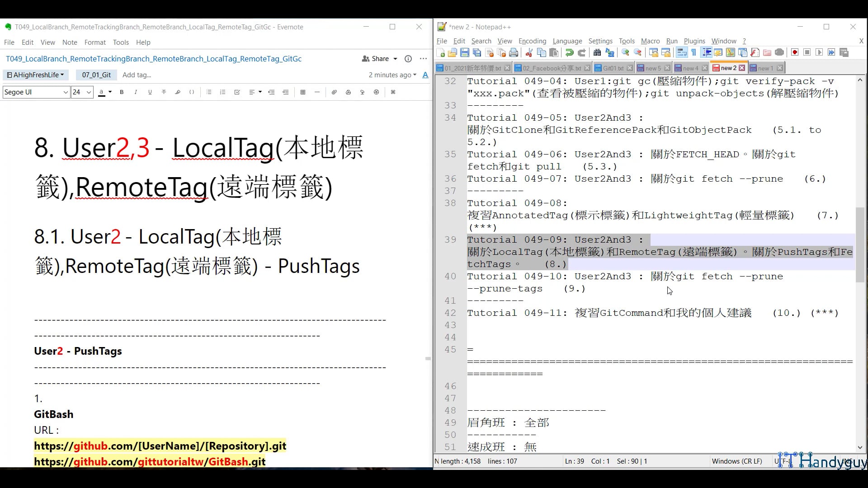
Task: Zoom in the text in Notepad++
Action: [x=625, y=52]
